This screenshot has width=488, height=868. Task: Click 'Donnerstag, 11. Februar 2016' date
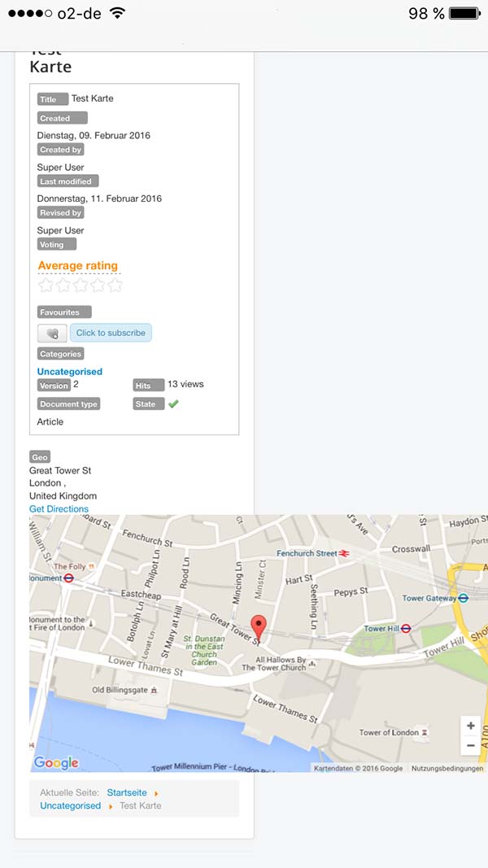(99, 198)
